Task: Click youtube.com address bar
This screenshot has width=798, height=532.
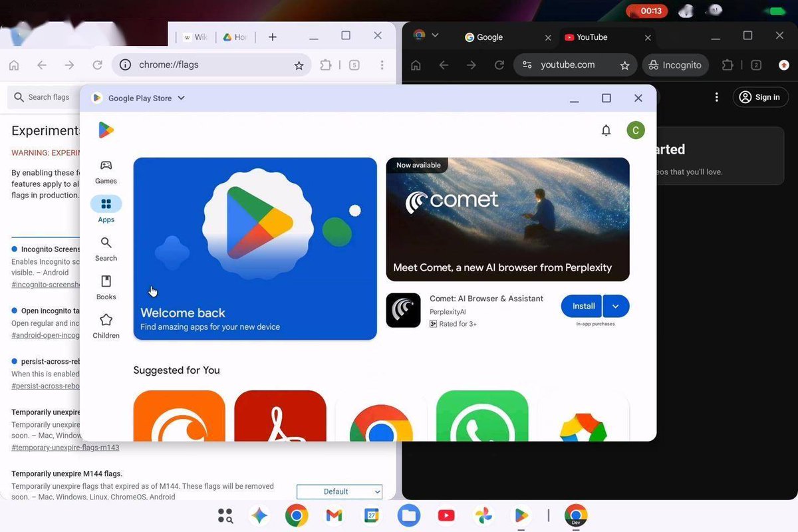Action: coord(575,65)
